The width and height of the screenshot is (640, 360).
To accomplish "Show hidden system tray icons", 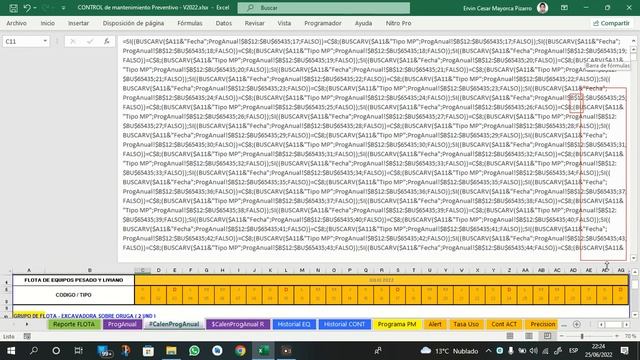I will click(x=488, y=351).
